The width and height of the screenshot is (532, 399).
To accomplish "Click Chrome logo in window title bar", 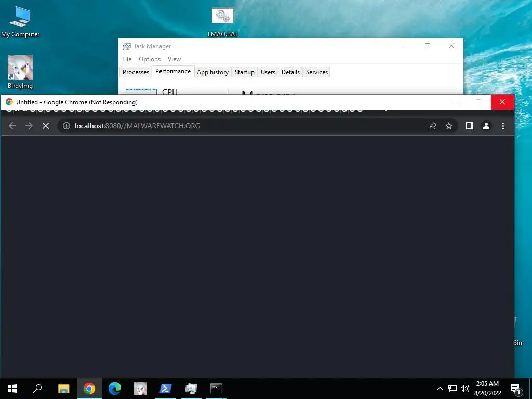I will pyautogui.click(x=9, y=102).
